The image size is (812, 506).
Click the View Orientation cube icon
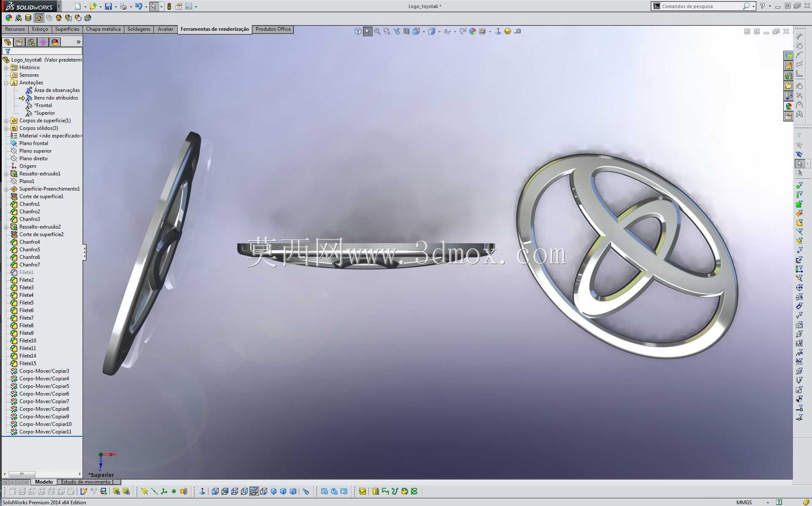coord(416,31)
